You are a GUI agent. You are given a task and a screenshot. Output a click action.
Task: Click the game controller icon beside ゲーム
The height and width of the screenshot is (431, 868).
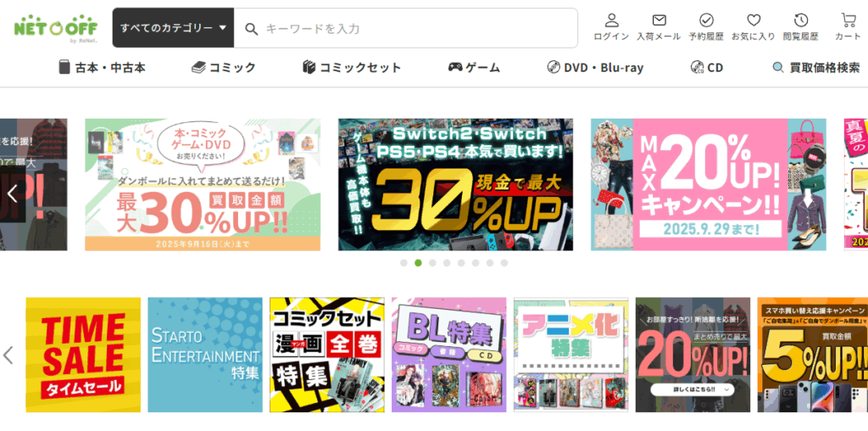[455, 68]
